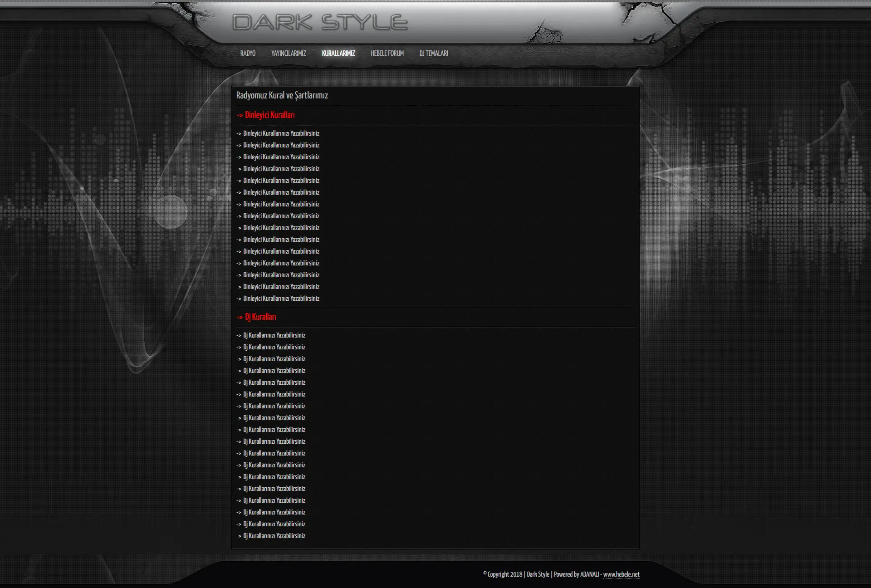Click the DARK STYLE logo
Image resolution: width=871 pixels, height=588 pixels.
tap(320, 22)
